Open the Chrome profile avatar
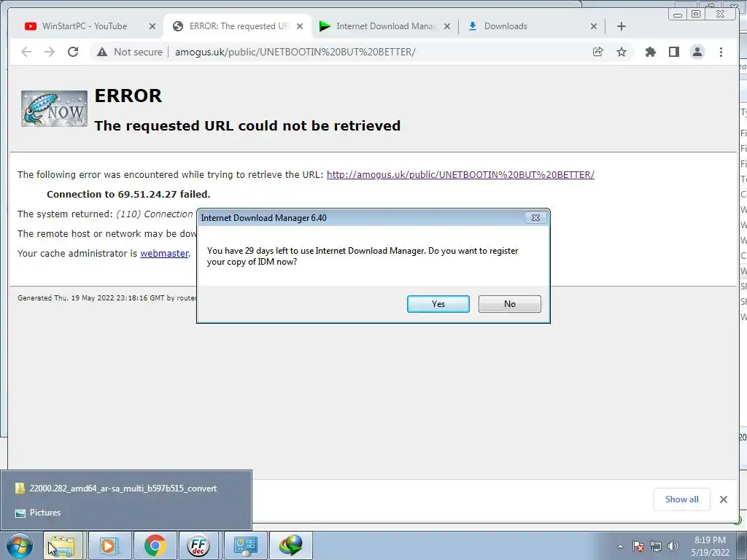Image resolution: width=747 pixels, height=560 pixels. [697, 52]
